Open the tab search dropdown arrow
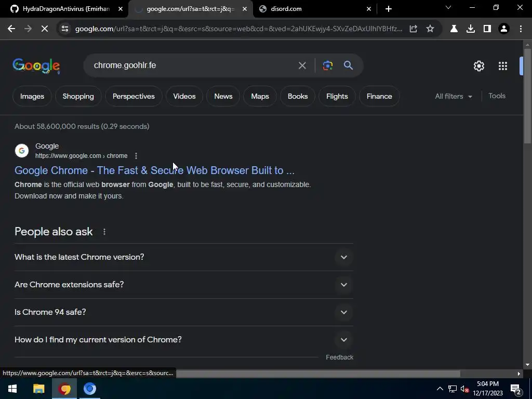Screen dimensions: 532x399 click(448, 7)
